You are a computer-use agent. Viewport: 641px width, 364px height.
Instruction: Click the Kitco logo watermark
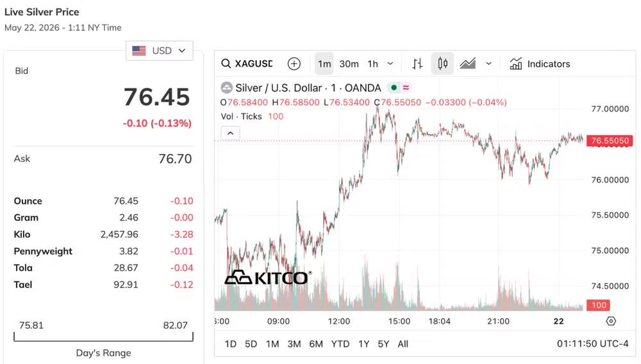tap(268, 277)
